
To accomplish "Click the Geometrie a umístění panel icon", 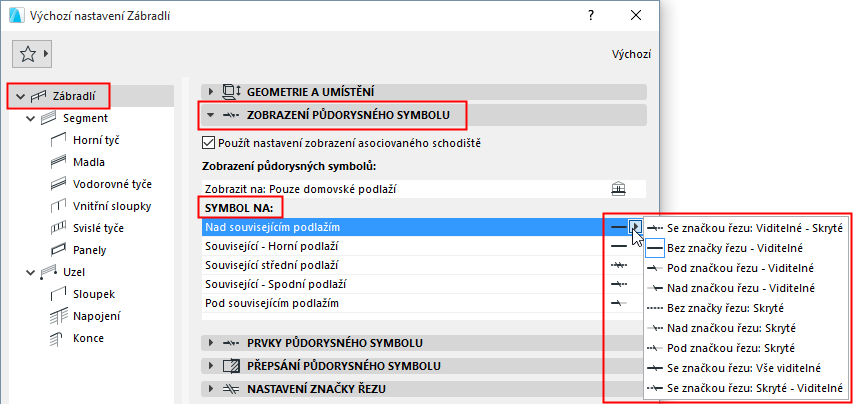I will coord(232,92).
